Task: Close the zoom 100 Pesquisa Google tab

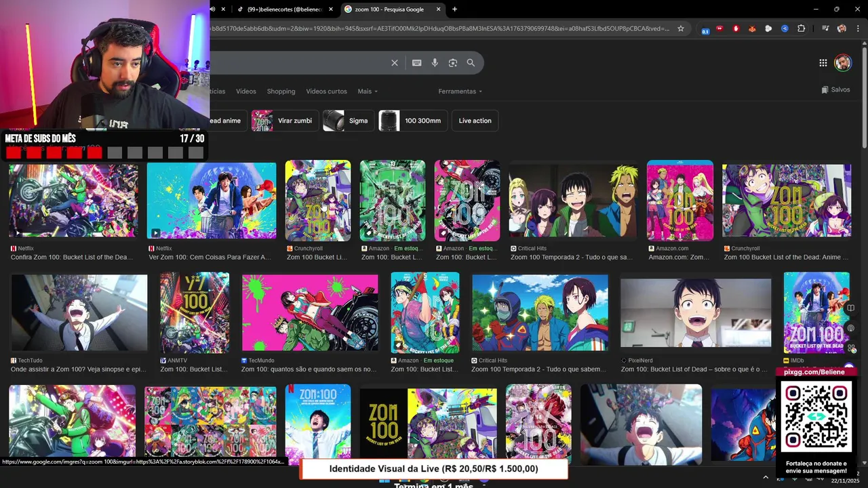Action: pyautogui.click(x=438, y=9)
